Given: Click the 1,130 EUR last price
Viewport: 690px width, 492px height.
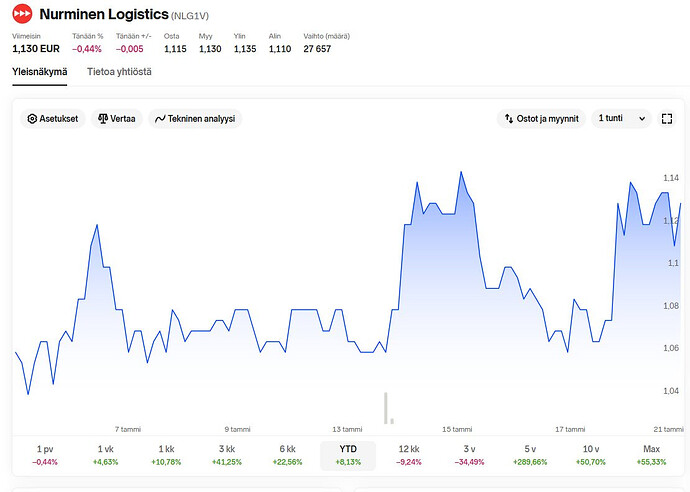Looking at the screenshot, I should [36, 49].
